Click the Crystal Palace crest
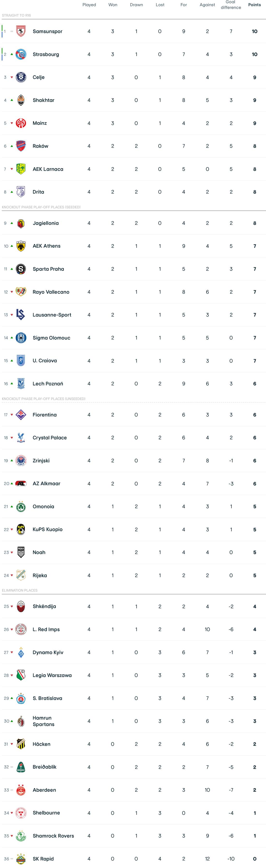The width and height of the screenshot is (266, 868). click(21, 438)
